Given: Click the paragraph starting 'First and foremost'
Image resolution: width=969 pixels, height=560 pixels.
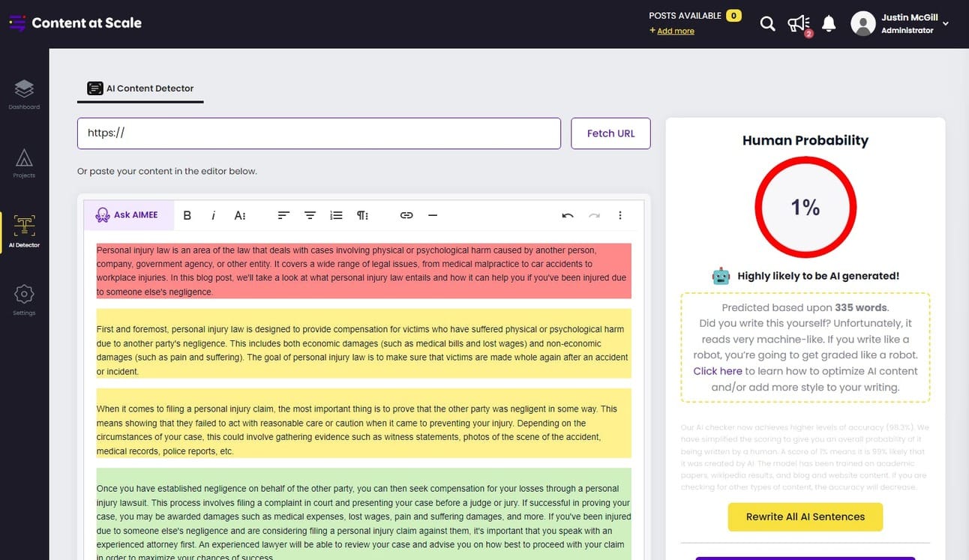Looking at the screenshot, I should pyautogui.click(x=364, y=343).
